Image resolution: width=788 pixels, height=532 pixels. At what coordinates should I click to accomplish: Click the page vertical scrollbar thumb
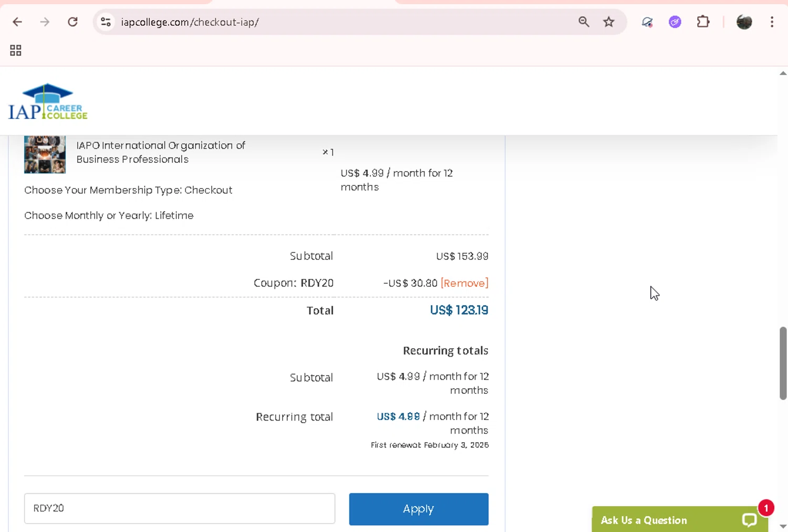(783, 363)
